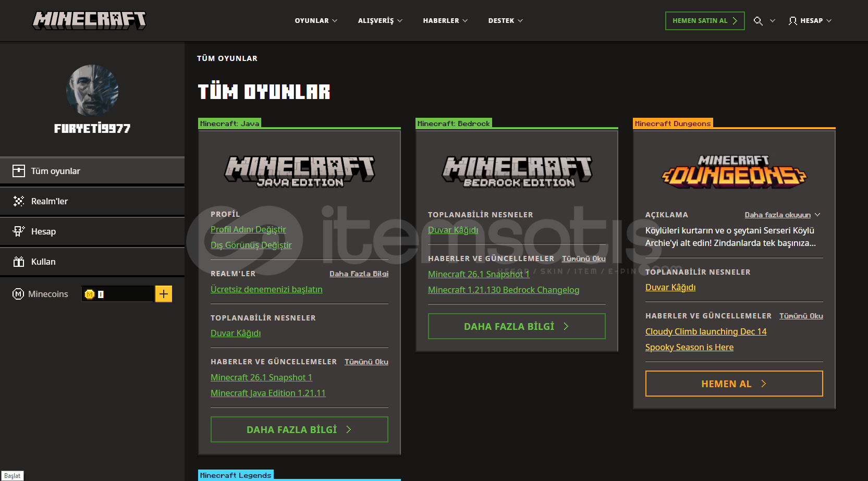Open Minecraft 26.1 Snapshot 1 in Java card
This screenshot has width=868, height=481.
[x=261, y=377]
